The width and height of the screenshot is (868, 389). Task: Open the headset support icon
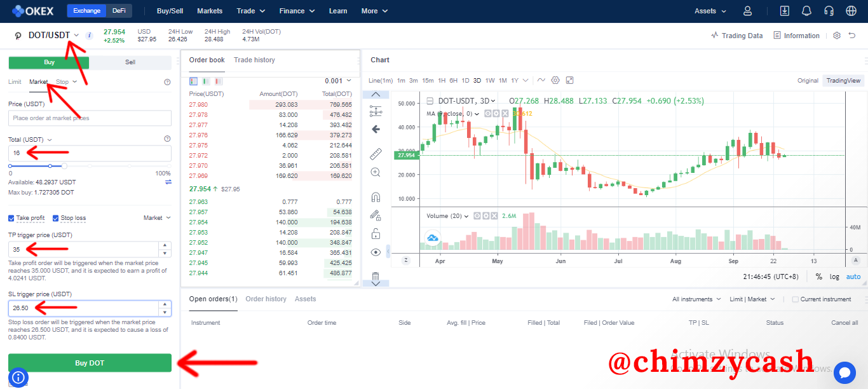coord(829,11)
